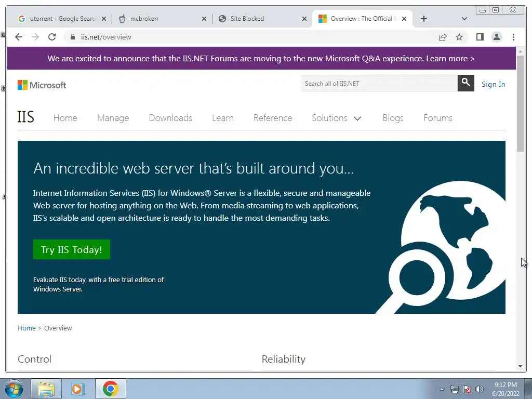Click the Home breadcrumb link
532x399 pixels.
pos(26,328)
